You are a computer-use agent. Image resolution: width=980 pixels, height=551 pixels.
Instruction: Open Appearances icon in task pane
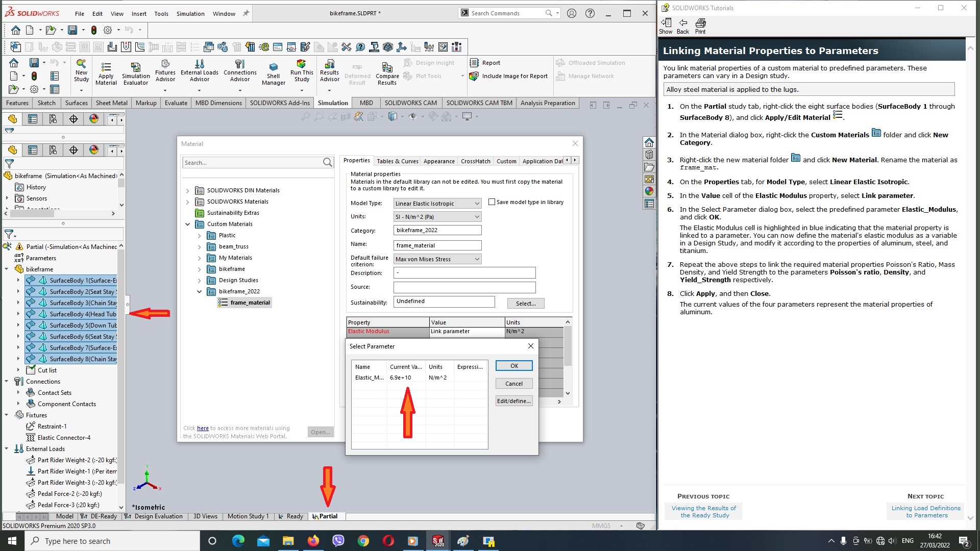coord(649,191)
